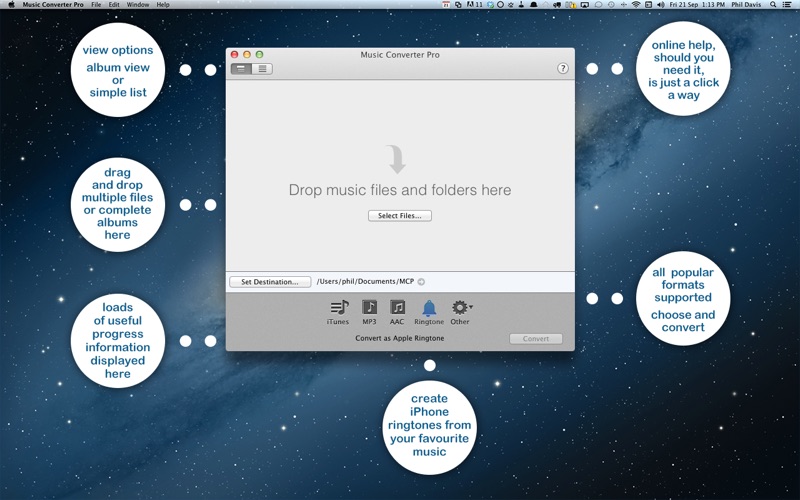Select the Ringtone bell icon
The image size is (800, 500).
click(429, 308)
